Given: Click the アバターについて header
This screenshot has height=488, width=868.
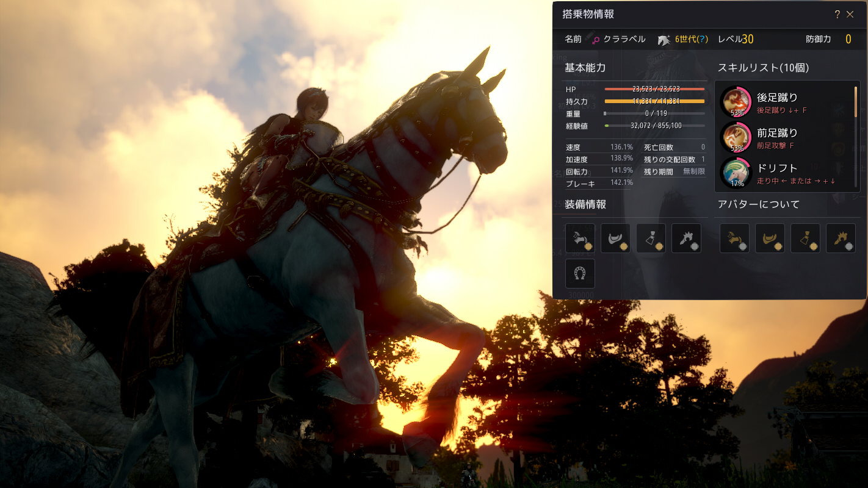Looking at the screenshot, I should (x=759, y=204).
